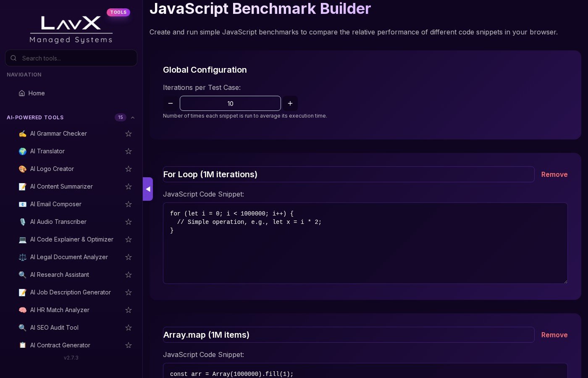Click the magnifier icon in the search tools box

[13, 58]
